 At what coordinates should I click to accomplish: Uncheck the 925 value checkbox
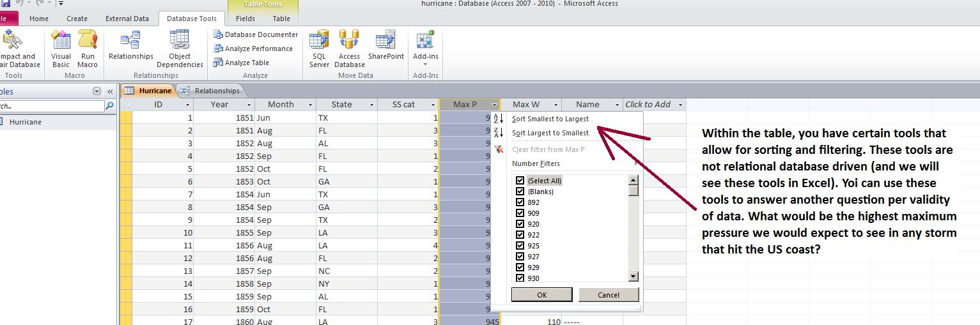520,246
